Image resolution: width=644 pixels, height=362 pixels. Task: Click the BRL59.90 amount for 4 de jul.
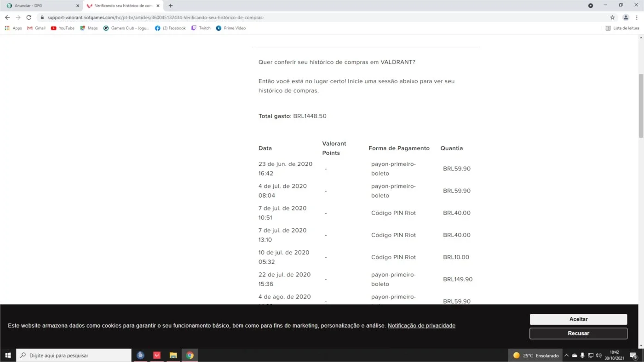click(x=457, y=191)
